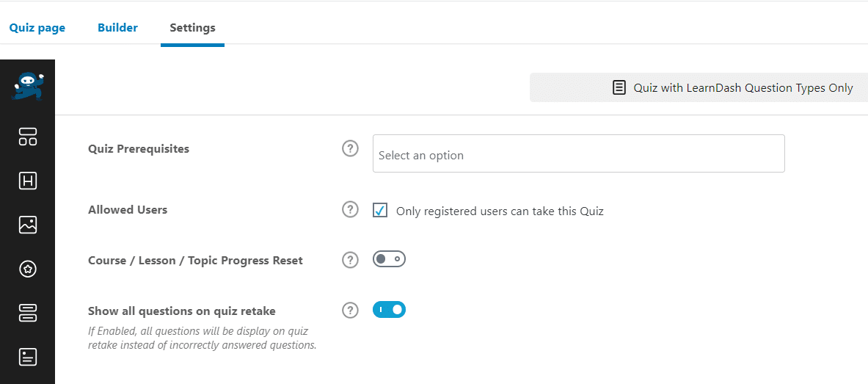Switch to the Builder tab
Screen dimensions: 868x384
click(117, 28)
